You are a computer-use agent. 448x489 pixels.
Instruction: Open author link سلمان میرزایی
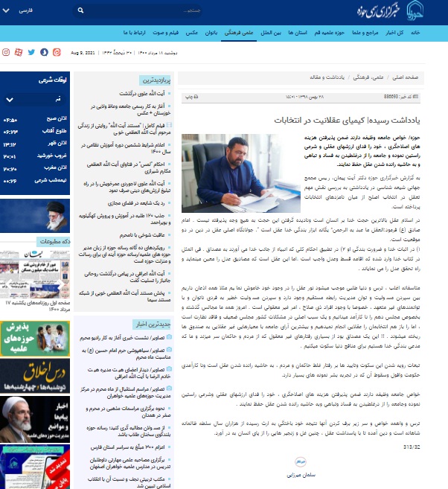[x=301, y=475]
